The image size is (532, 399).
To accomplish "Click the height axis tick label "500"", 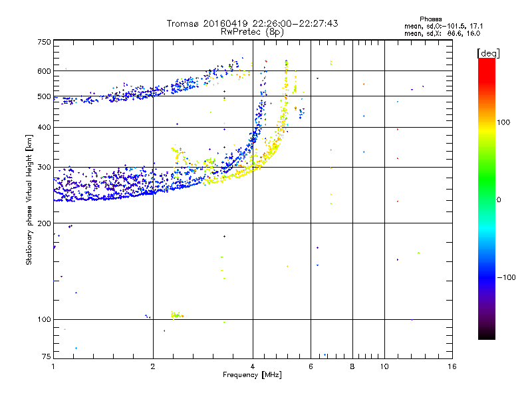I will click(44, 96).
